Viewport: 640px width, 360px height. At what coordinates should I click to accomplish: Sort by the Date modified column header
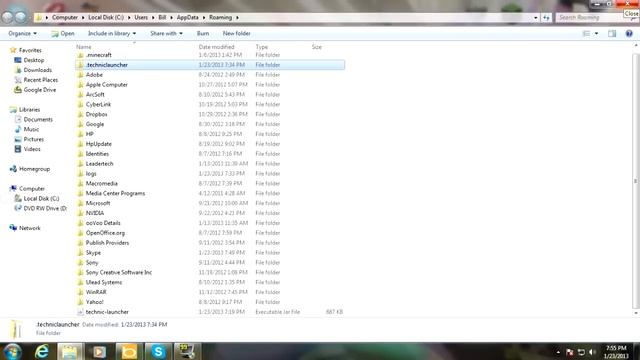[x=216, y=47]
